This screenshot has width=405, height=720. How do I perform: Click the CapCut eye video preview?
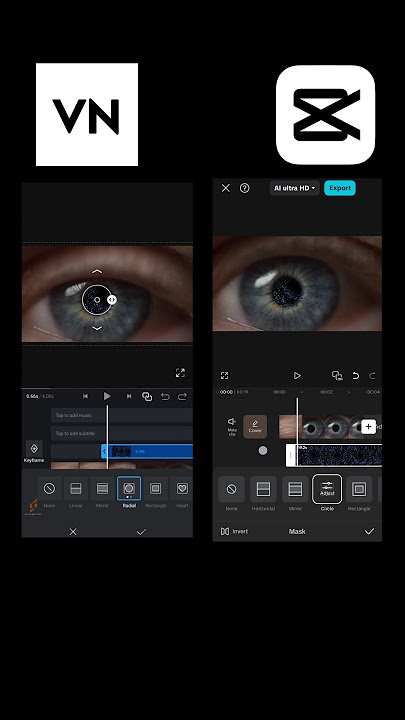(297, 283)
